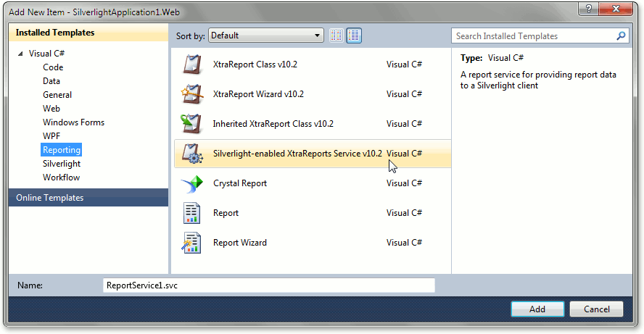Viewport: 644px width, 334px height.
Task: Select Visual C# in templates tree
Action: (x=47, y=54)
